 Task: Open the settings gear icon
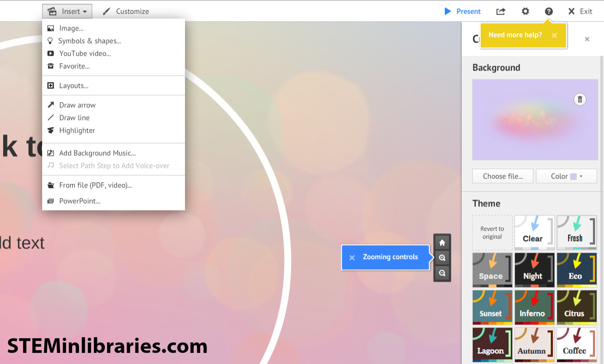point(525,11)
